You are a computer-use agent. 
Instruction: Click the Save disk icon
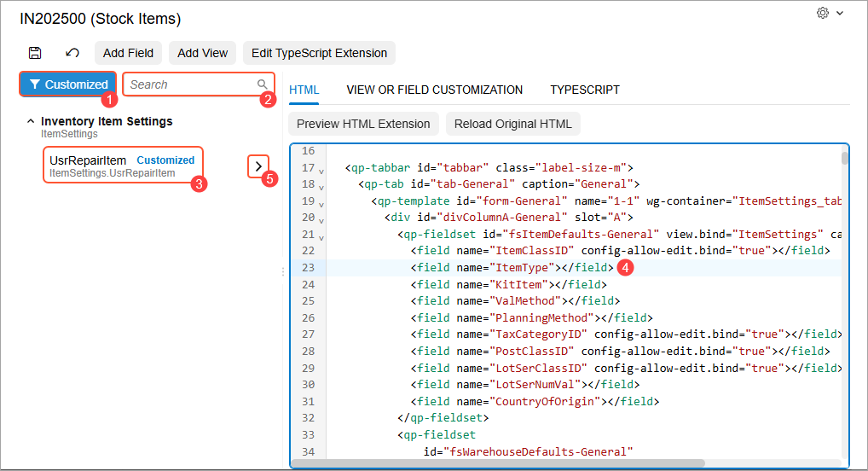35,53
